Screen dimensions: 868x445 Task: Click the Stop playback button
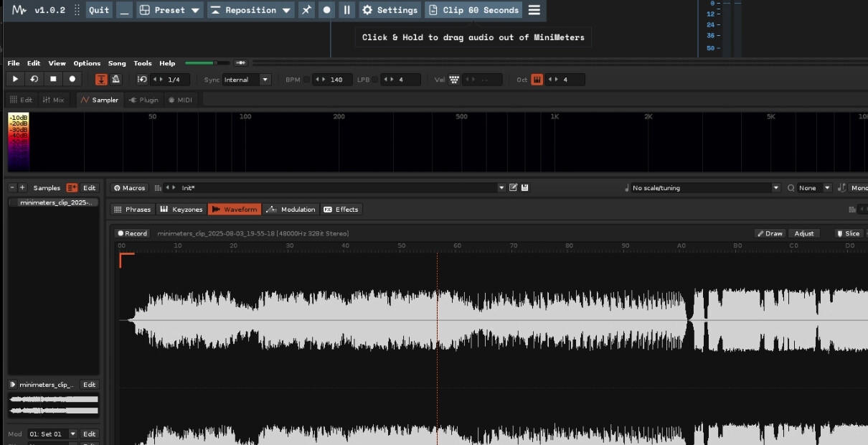(53, 79)
